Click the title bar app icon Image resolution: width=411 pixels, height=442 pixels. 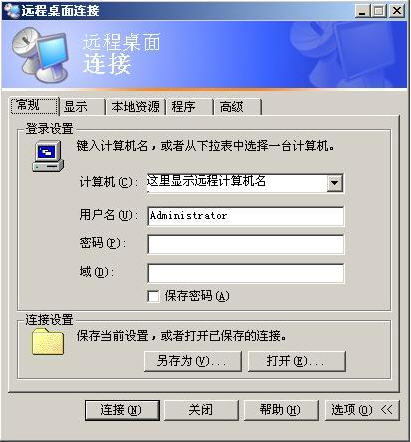point(13,11)
